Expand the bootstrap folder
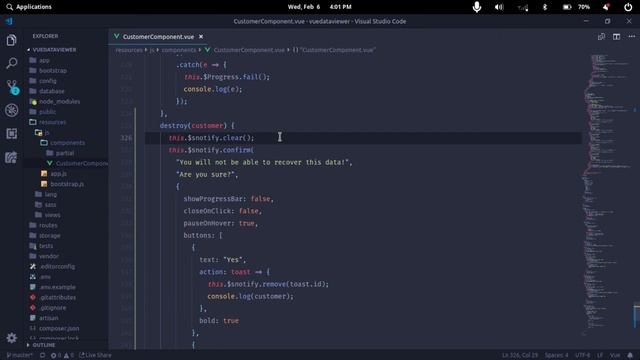The height and width of the screenshot is (360, 640). [53, 71]
